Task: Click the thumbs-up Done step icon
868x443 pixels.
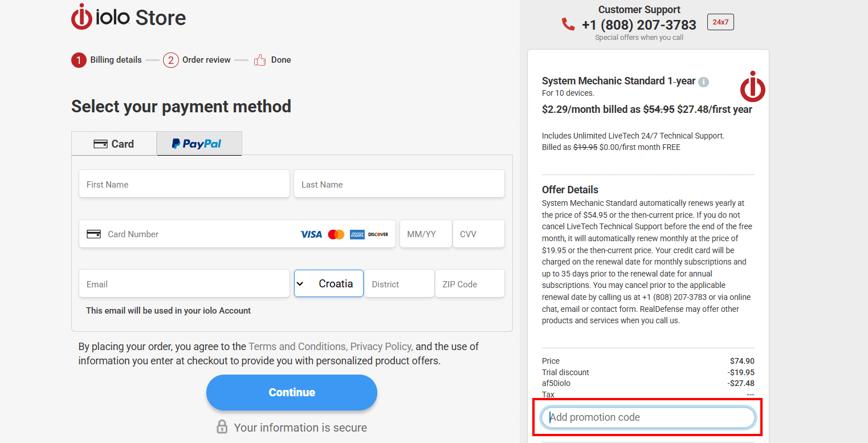Action: click(x=260, y=60)
